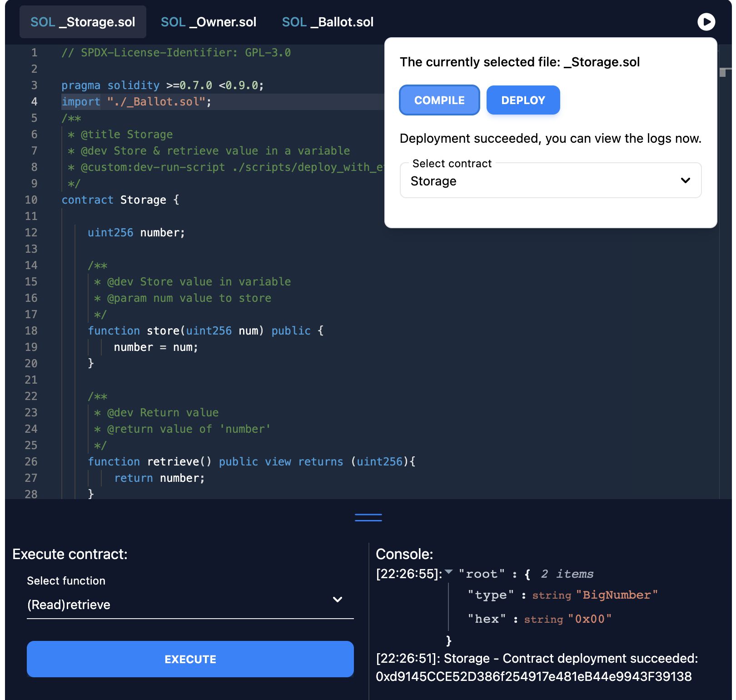Click the 'function retrieve()' line
736x700 pixels.
click(252, 462)
